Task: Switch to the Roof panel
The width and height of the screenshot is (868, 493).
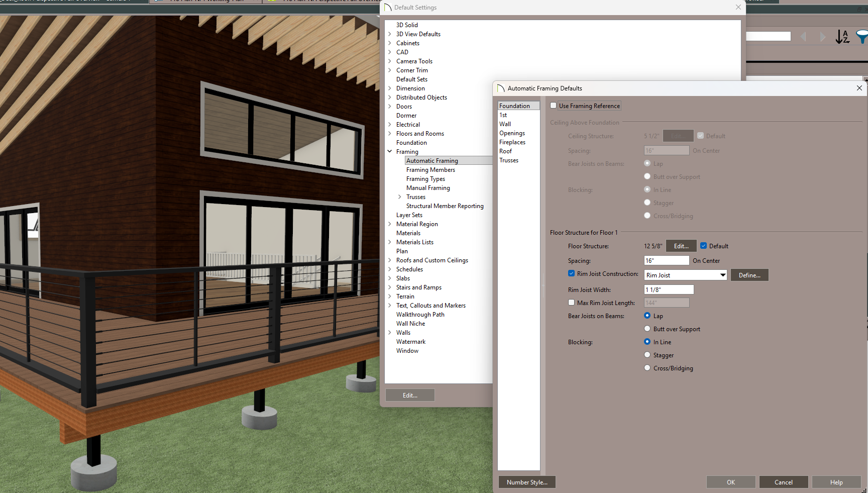Action: (505, 151)
